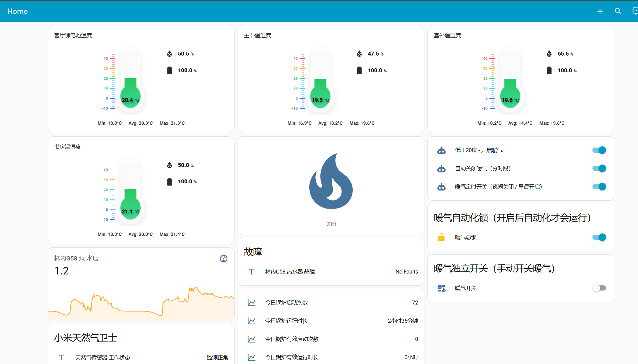Click chart icon next to 今日锅炉启动次数
Image resolution: width=638 pixels, height=364 pixels.
[x=252, y=303]
